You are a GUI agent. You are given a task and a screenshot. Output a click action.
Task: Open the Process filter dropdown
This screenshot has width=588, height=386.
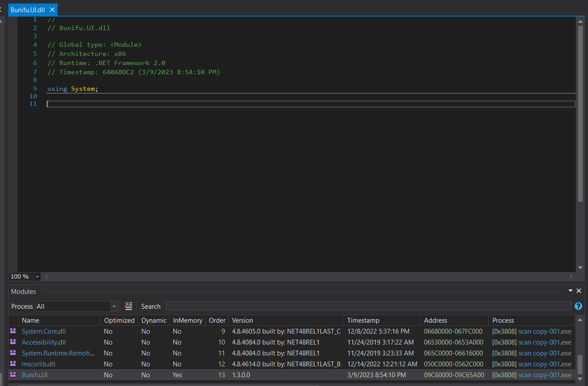click(x=114, y=306)
